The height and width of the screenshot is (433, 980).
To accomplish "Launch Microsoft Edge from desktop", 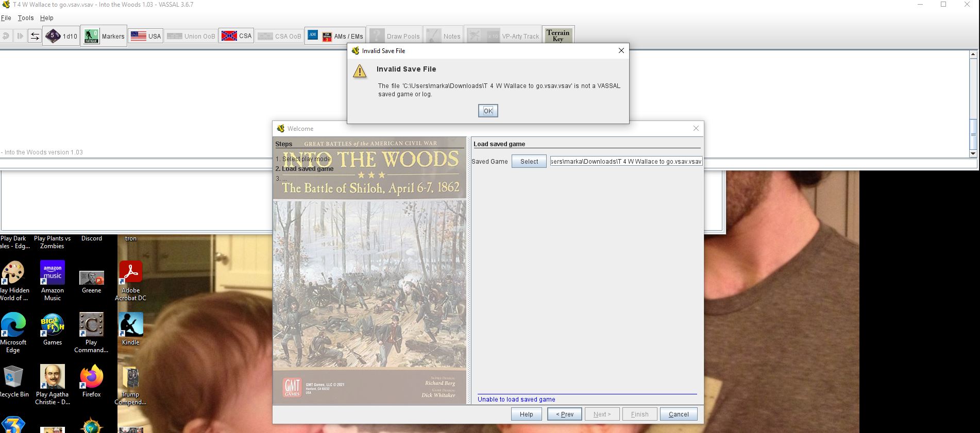I will pos(13,333).
